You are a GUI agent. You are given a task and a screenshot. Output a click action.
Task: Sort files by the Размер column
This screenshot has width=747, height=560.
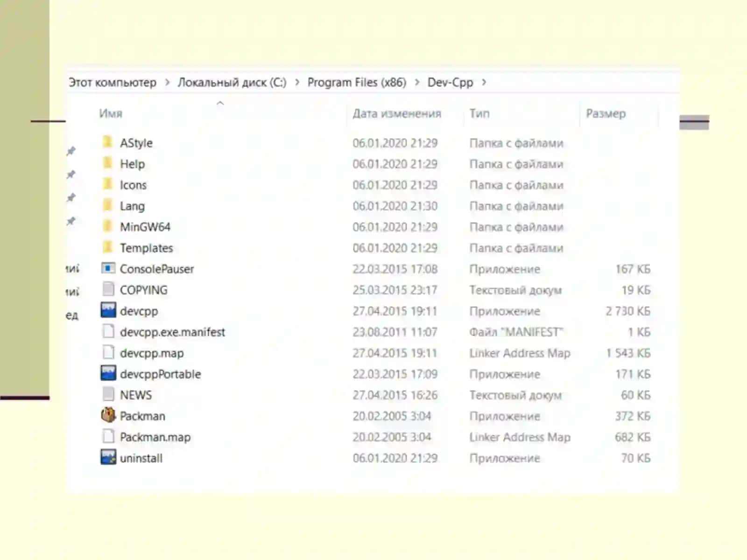click(x=606, y=113)
